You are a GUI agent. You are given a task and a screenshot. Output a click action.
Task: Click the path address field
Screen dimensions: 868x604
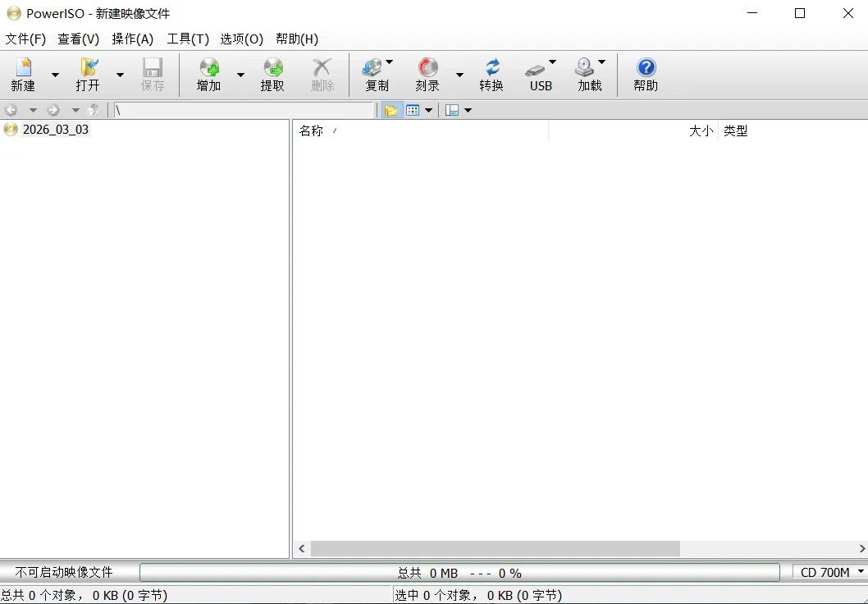point(244,110)
